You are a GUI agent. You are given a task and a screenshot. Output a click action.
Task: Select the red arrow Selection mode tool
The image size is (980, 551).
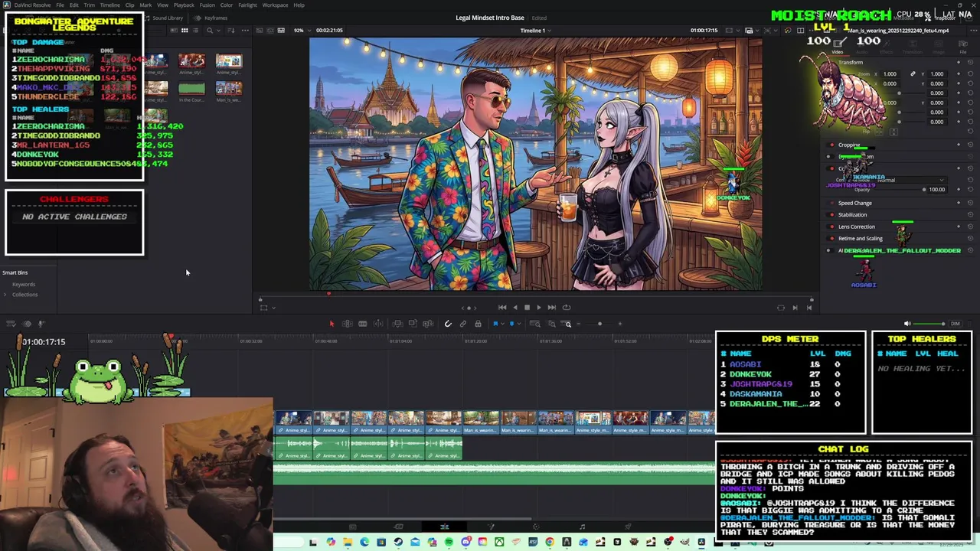pos(332,324)
